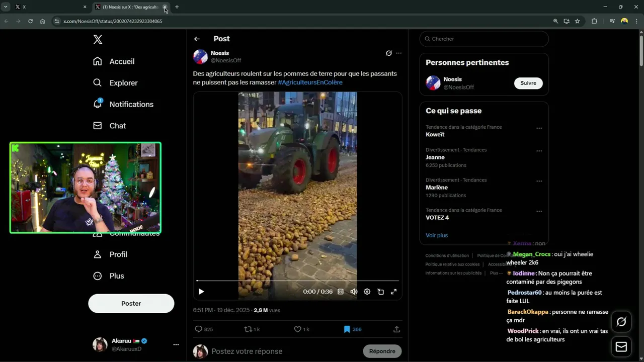The width and height of the screenshot is (644, 362).
Task: Open options for the Jeanne trend
Action: tap(539, 151)
